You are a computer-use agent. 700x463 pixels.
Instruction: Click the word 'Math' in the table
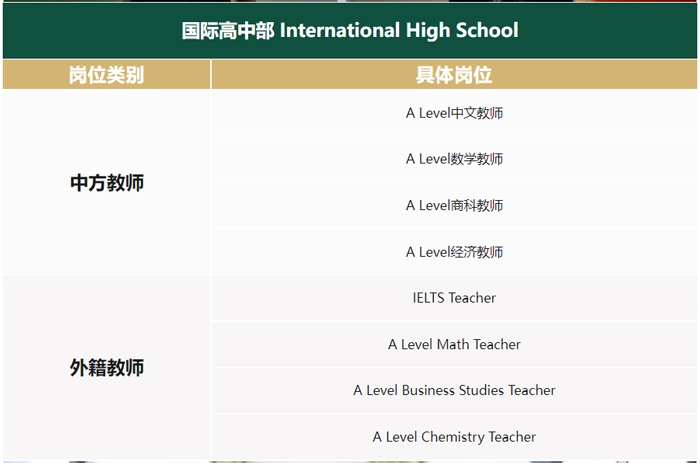pos(453,344)
